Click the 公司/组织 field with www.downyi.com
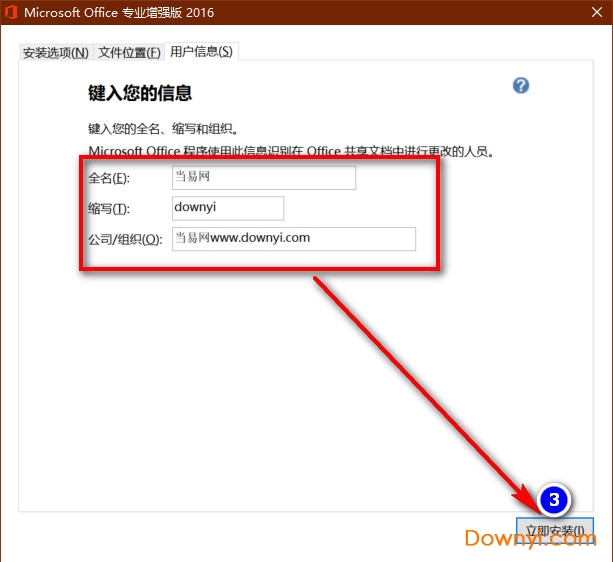This screenshot has height=562, width=613. (293, 238)
